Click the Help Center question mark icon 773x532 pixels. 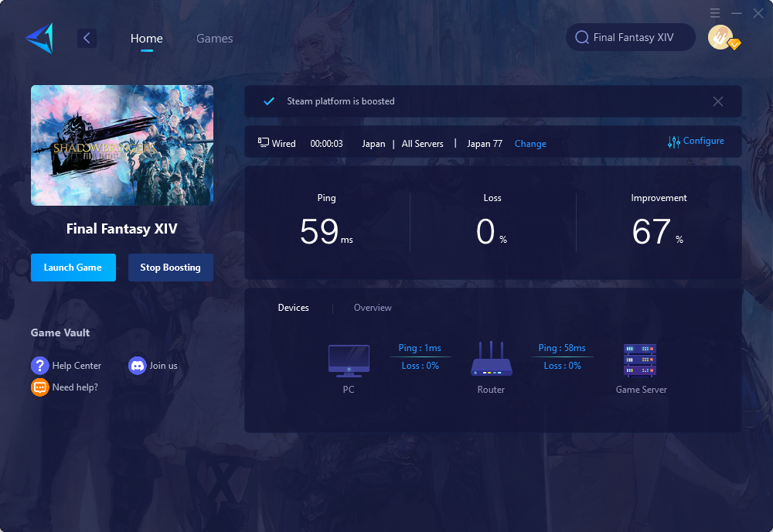(x=40, y=366)
